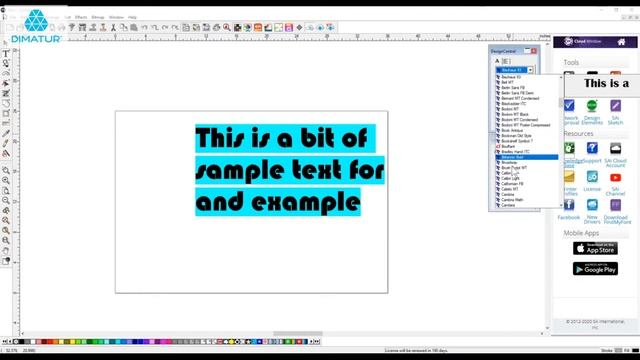
Task: Open SAi Cloud Account icon
Action: tap(616, 148)
